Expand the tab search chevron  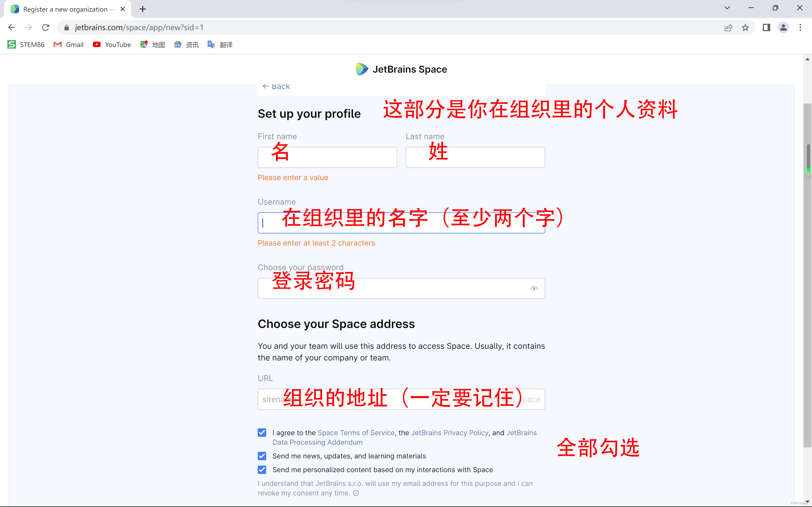pos(727,8)
